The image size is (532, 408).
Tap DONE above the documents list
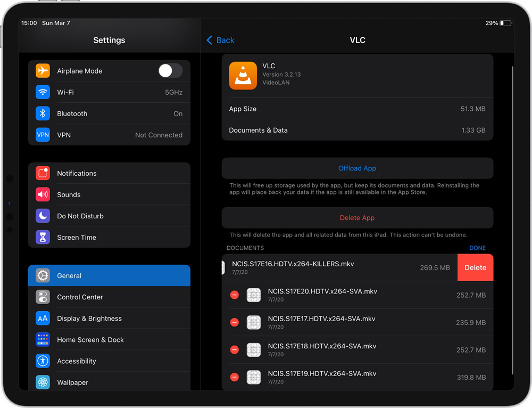point(477,248)
